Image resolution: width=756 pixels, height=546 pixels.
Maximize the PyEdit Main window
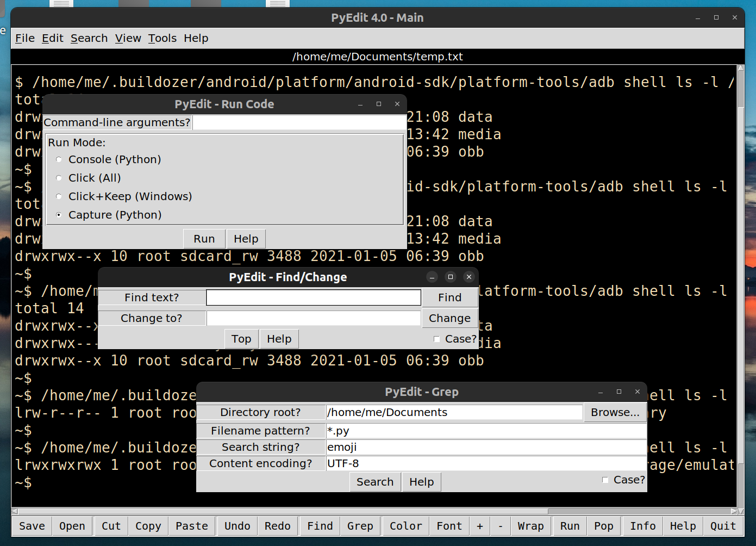(x=716, y=17)
